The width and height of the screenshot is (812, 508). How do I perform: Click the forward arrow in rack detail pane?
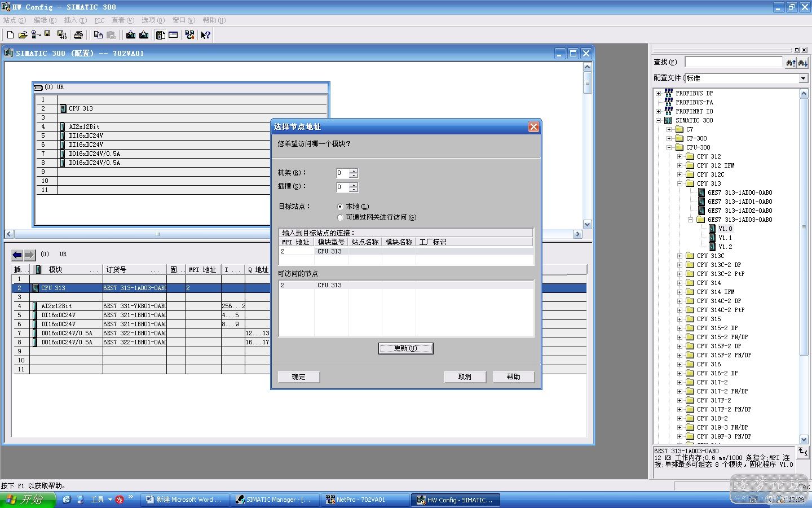29,255
